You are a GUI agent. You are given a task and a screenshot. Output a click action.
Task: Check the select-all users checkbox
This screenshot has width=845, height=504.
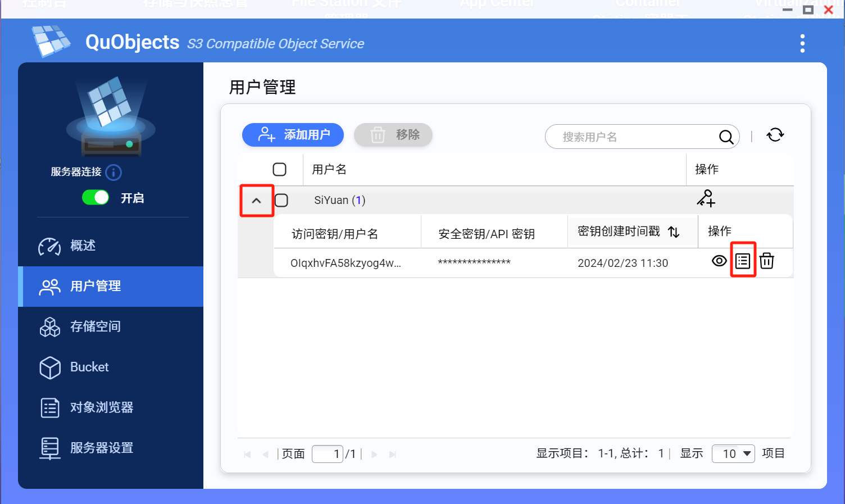[x=279, y=170]
